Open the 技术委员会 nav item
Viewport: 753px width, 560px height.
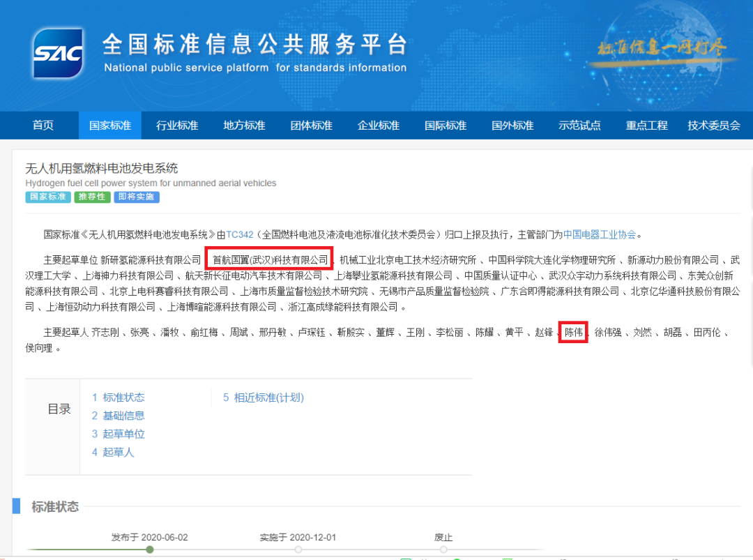[714, 126]
